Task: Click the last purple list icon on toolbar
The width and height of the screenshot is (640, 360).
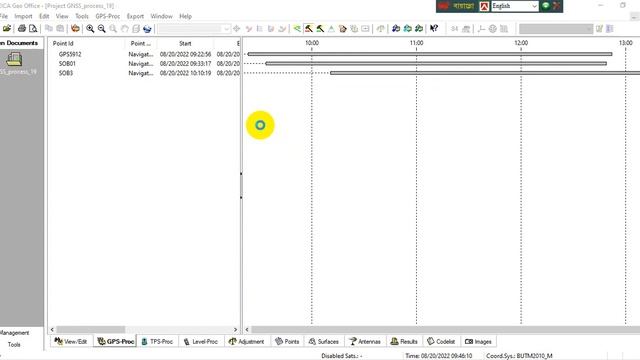Action: [x=610, y=29]
